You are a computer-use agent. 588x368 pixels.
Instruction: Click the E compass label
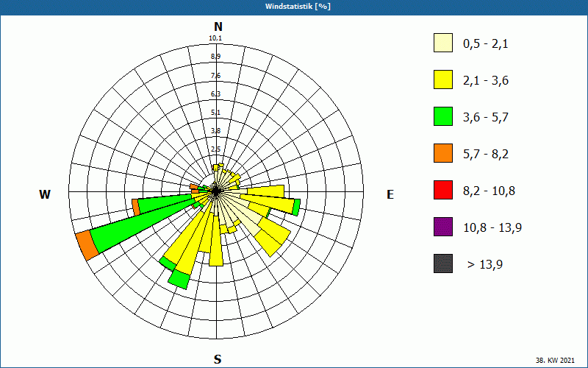tap(390, 194)
